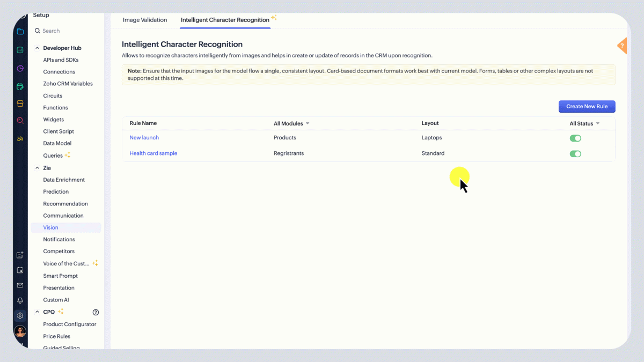Open the orange storefront marketplace icon
This screenshot has height=362, width=644.
pyautogui.click(x=20, y=104)
